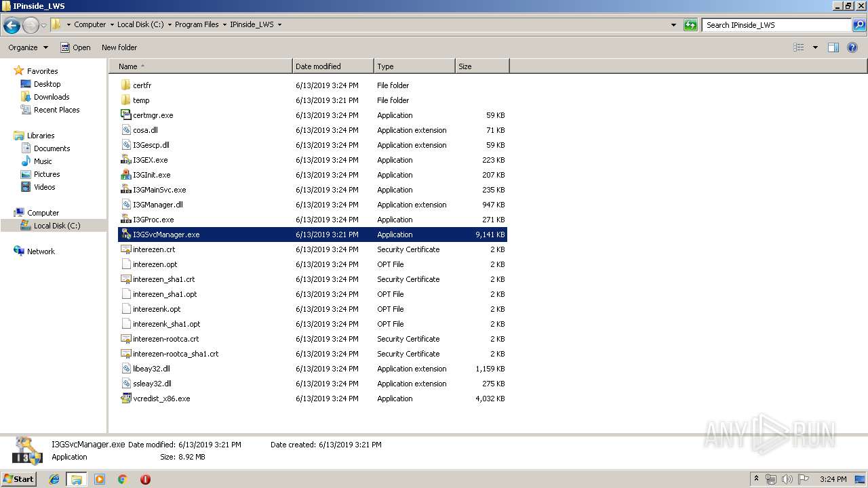868x488 pixels.
Task: Sort by the Date modified column header
Action: pos(333,66)
